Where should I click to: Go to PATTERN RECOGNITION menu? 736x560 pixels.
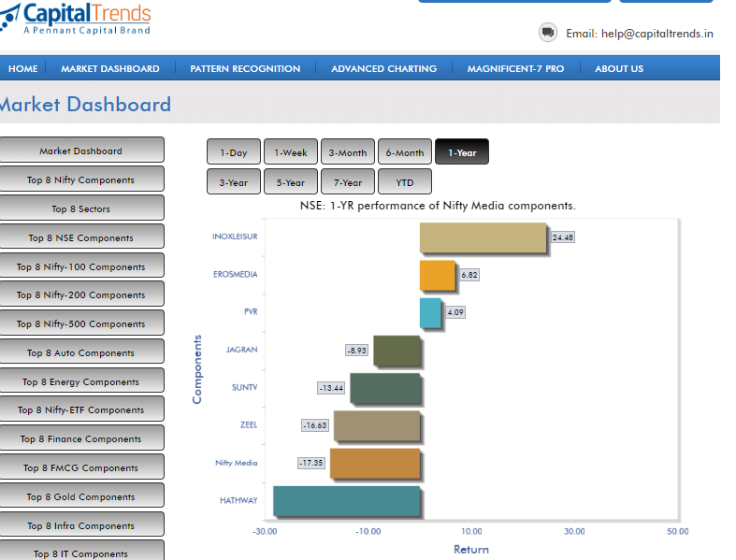[x=245, y=68]
